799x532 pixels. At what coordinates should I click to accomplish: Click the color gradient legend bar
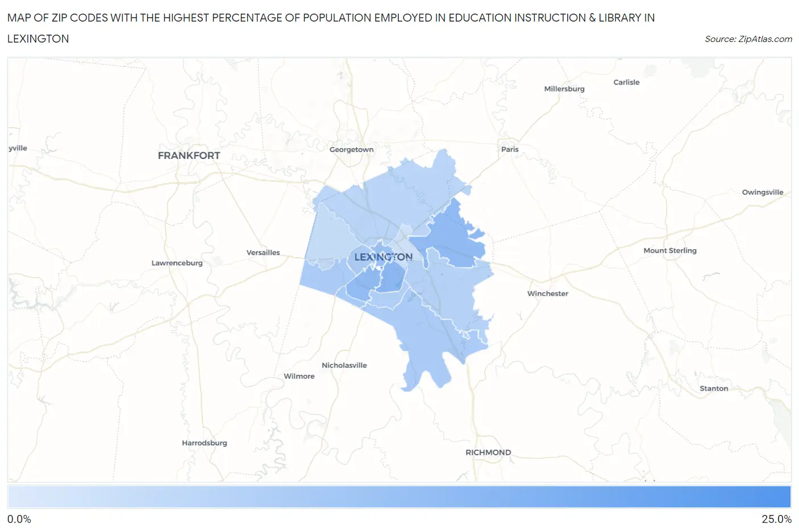click(x=399, y=497)
